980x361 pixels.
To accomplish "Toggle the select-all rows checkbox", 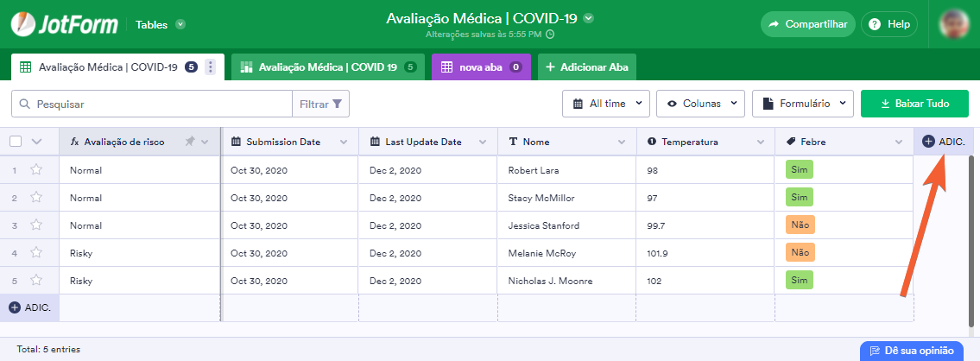I will pyautogui.click(x=16, y=142).
